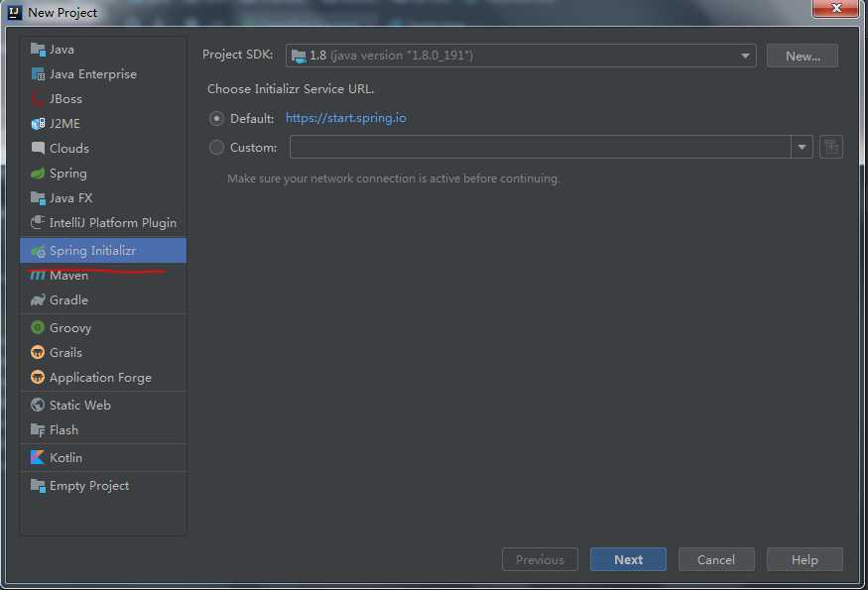
Task: Select Grails label
Action: click(x=65, y=353)
